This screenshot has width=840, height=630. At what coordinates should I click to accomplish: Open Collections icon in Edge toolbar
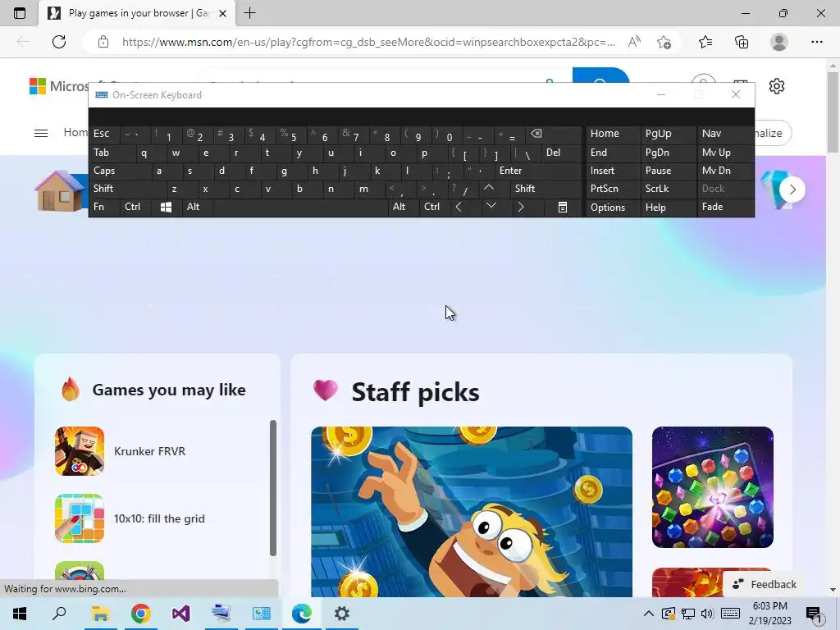(742, 42)
